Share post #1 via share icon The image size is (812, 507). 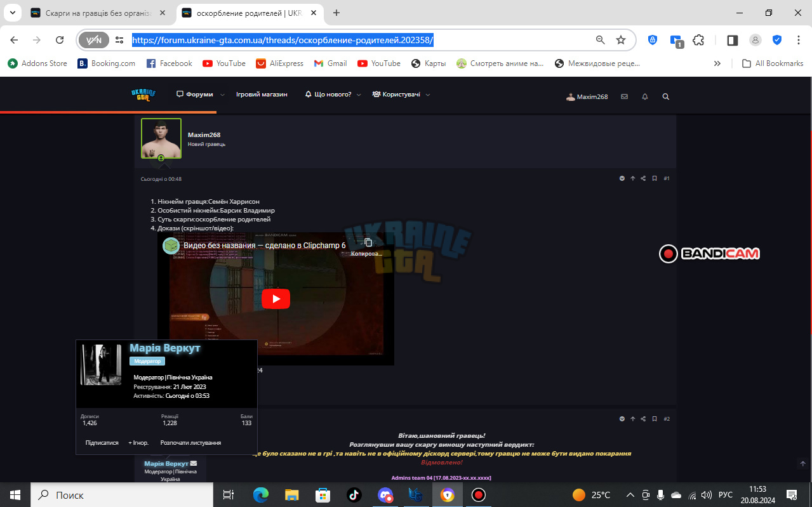(643, 178)
